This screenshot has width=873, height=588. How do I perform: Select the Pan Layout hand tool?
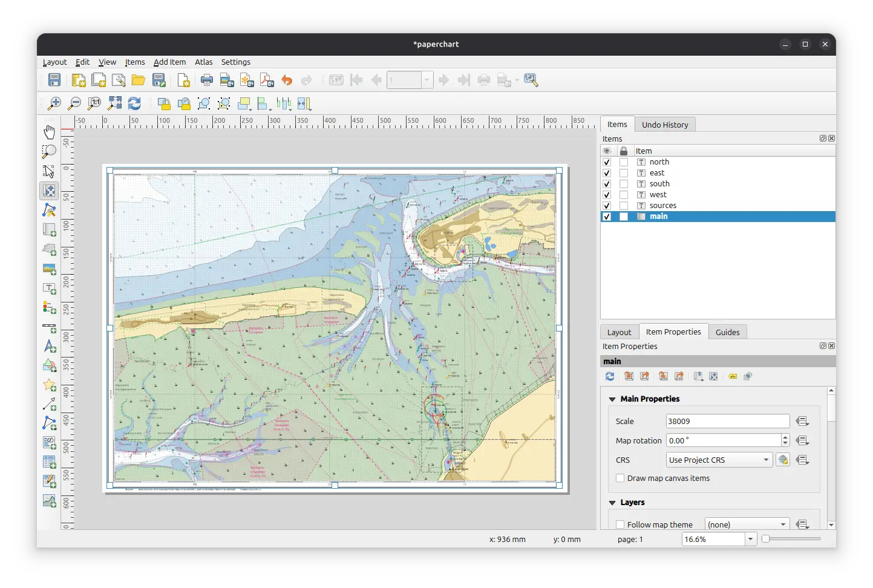pyautogui.click(x=50, y=132)
